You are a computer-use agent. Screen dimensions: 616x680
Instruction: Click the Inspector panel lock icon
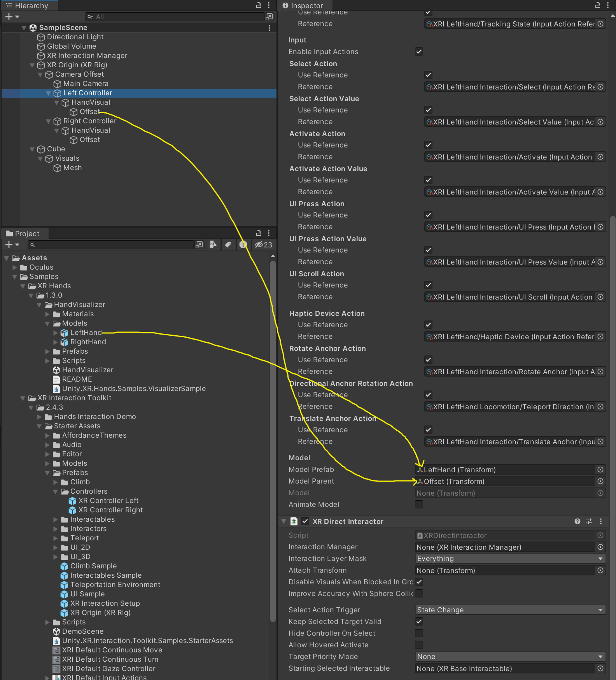point(598,5)
